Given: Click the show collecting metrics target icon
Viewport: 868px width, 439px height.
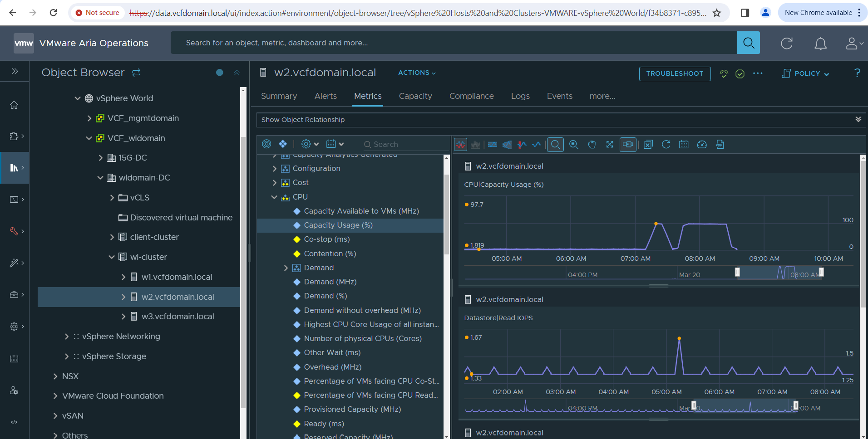Looking at the screenshot, I should [267, 144].
